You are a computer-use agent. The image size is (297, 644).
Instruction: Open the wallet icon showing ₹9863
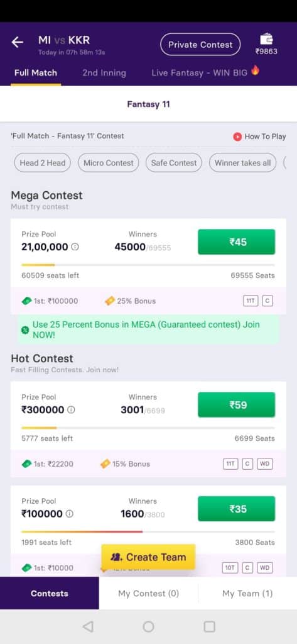tap(267, 40)
